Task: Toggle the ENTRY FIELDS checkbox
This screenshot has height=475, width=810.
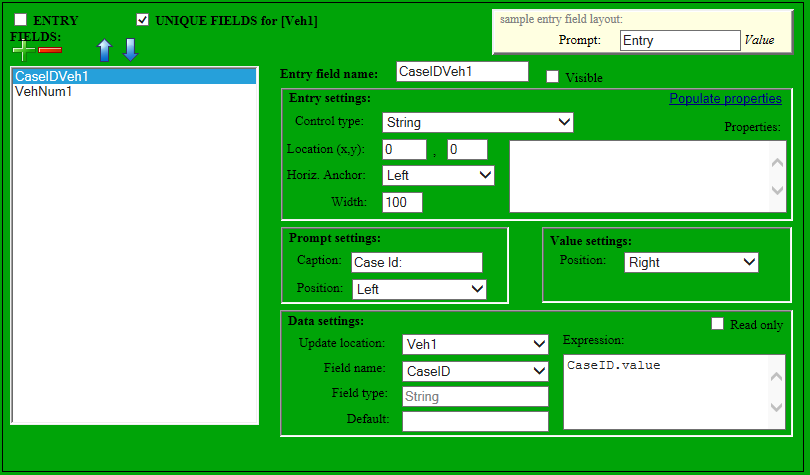Action: [x=21, y=20]
